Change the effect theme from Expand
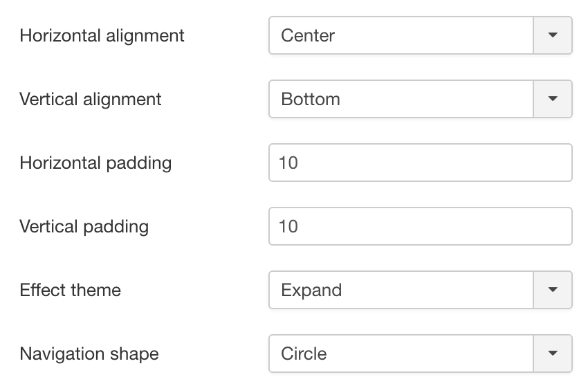 (x=420, y=290)
